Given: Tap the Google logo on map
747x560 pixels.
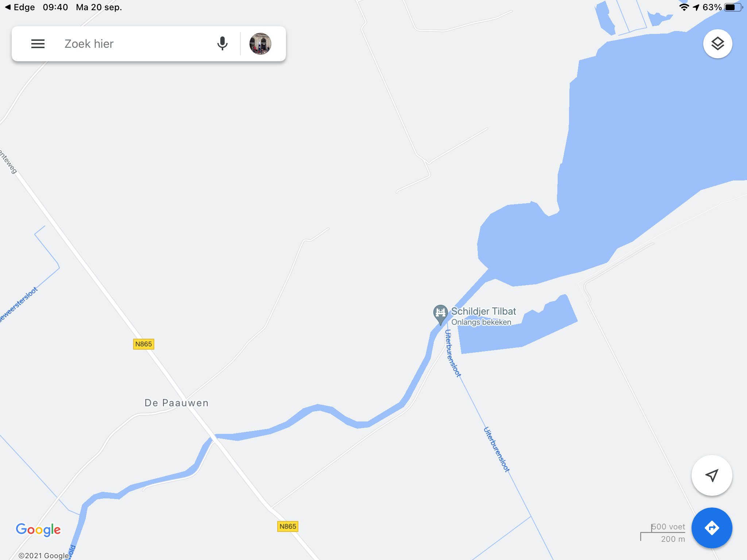Looking at the screenshot, I should pos(38,530).
